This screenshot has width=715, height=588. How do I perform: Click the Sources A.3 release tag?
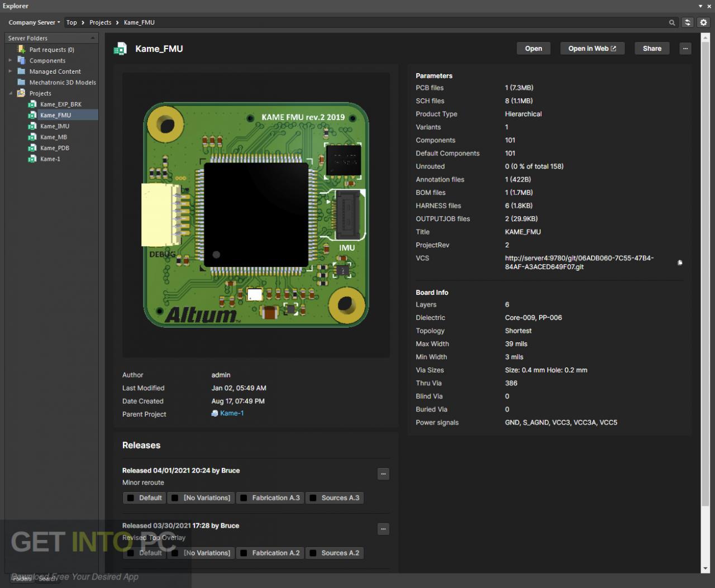(x=335, y=498)
